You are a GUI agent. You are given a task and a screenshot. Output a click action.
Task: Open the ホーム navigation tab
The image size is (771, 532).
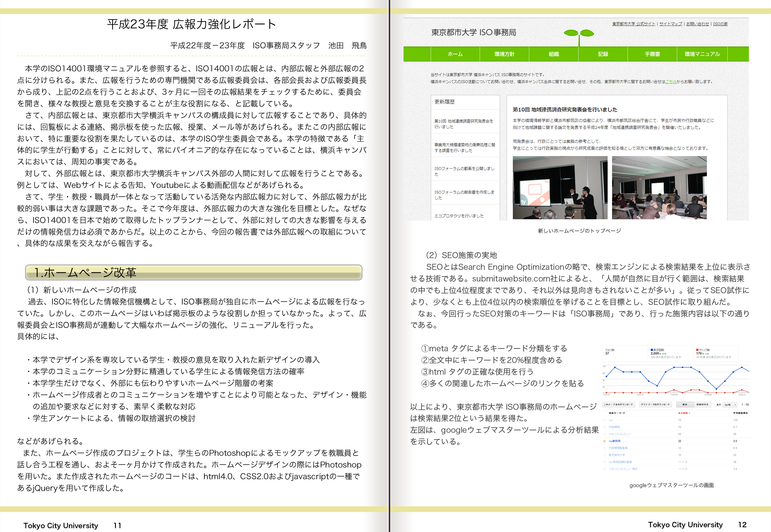click(x=455, y=54)
